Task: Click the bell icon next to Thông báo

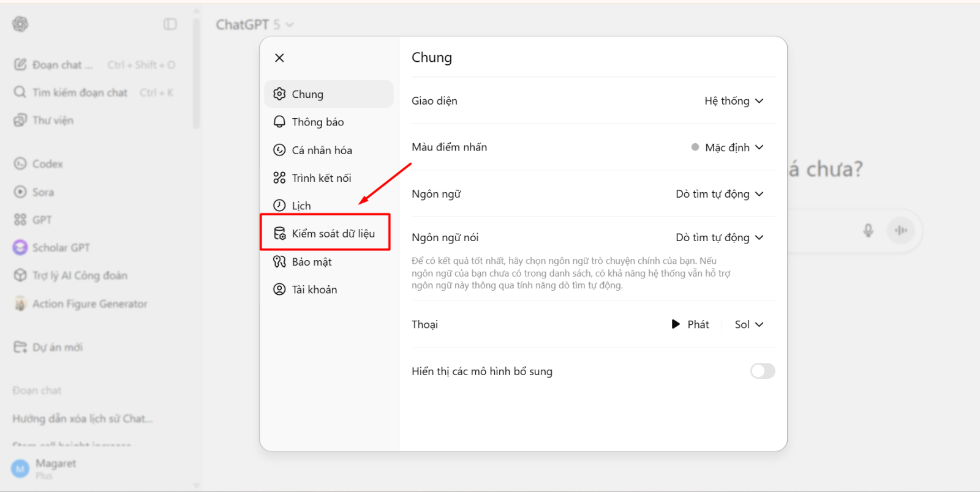Action: pyautogui.click(x=279, y=122)
